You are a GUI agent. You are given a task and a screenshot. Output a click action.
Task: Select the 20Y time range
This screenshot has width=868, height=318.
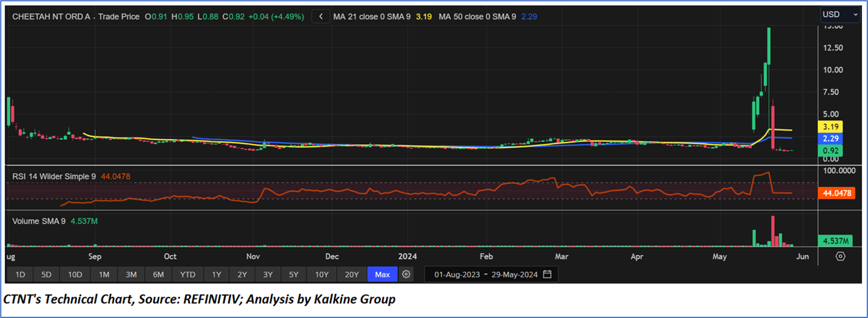coord(352,275)
